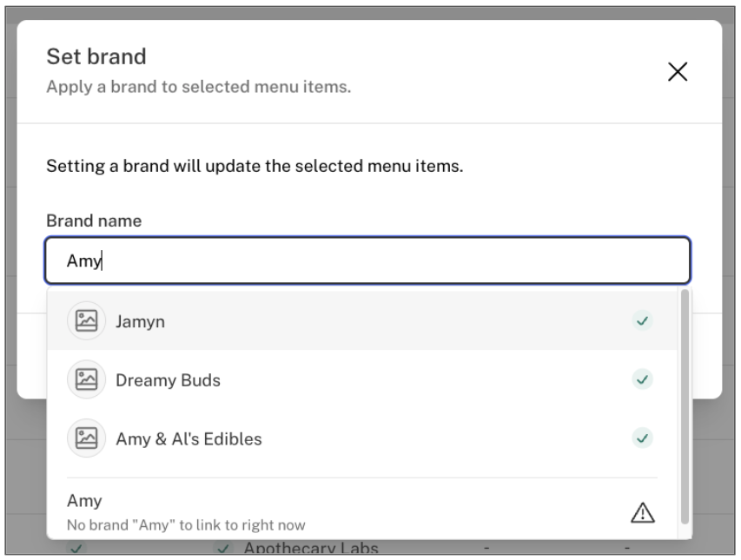Click the checkmark next to Apothecary Labs

(223, 549)
